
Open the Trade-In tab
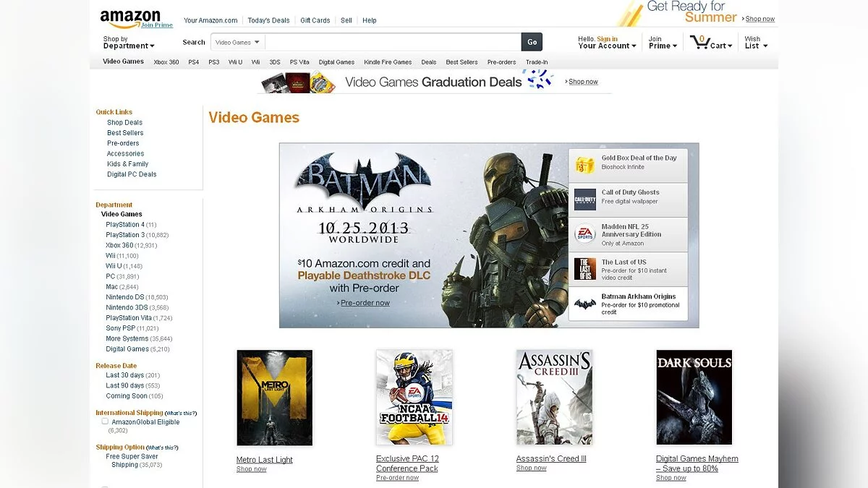tap(537, 62)
